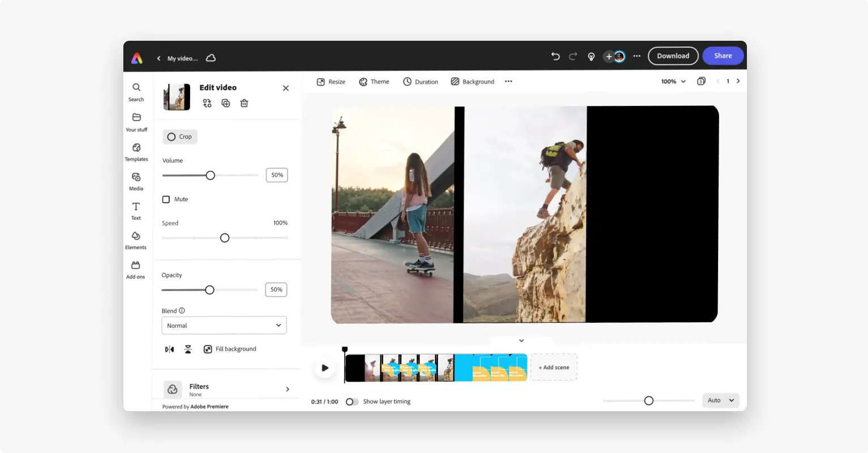Click the Crop button

click(180, 136)
